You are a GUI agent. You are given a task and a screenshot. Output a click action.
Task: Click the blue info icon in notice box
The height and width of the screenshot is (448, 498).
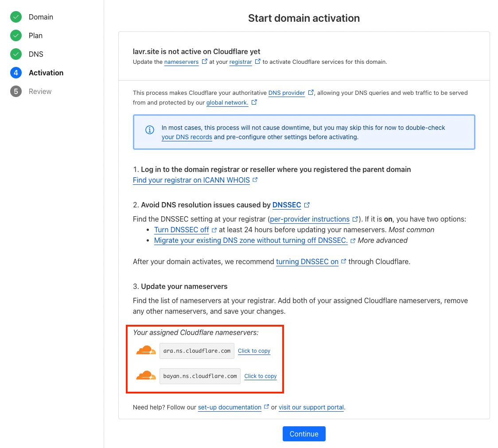click(x=150, y=130)
